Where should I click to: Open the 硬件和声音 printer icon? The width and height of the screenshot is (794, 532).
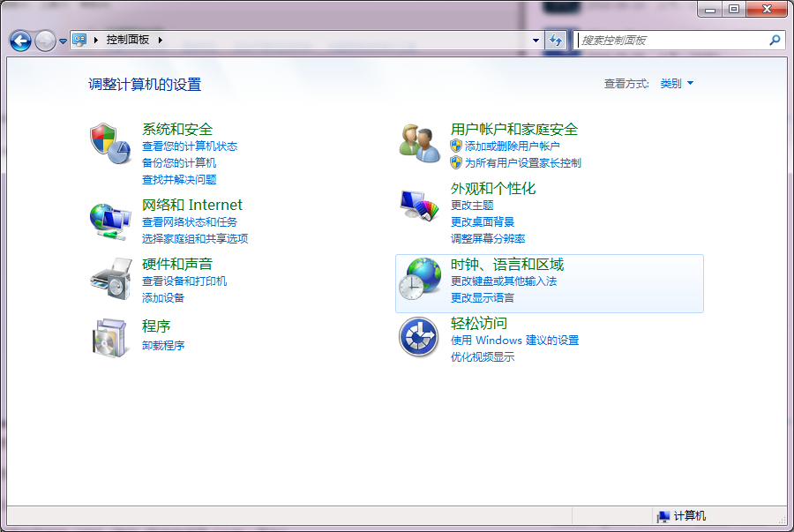(109, 280)
